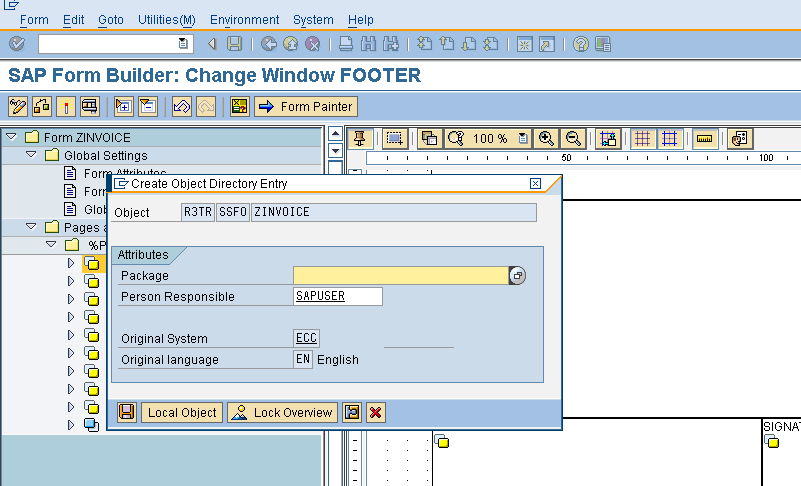This screenshot has height=486, width=801.
Task: Click the Find binoculars icon
Action: 368,44
